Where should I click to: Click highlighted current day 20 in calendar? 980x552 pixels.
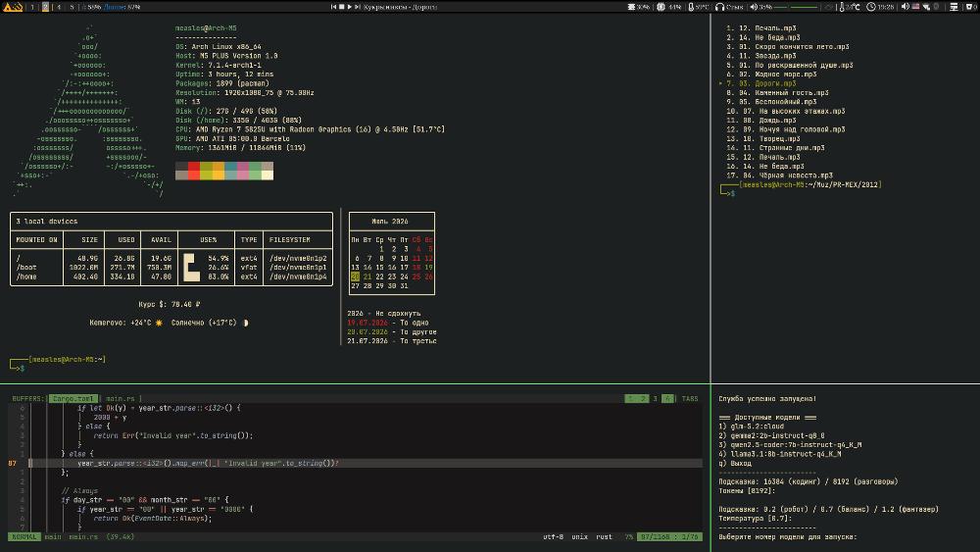355,276
